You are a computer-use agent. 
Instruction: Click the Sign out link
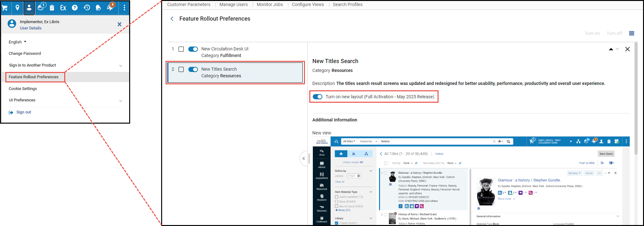24,112
